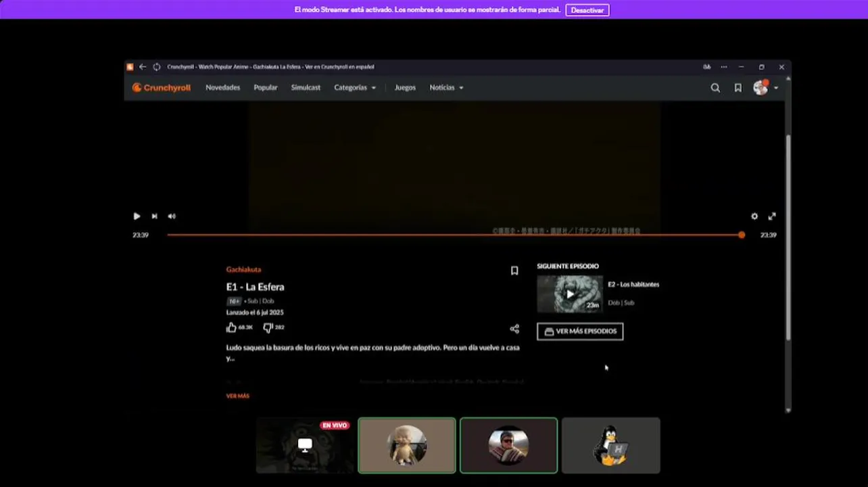Open the Simulcast menu item
Viewport: 868px width, 487px height.
point(306,87)
